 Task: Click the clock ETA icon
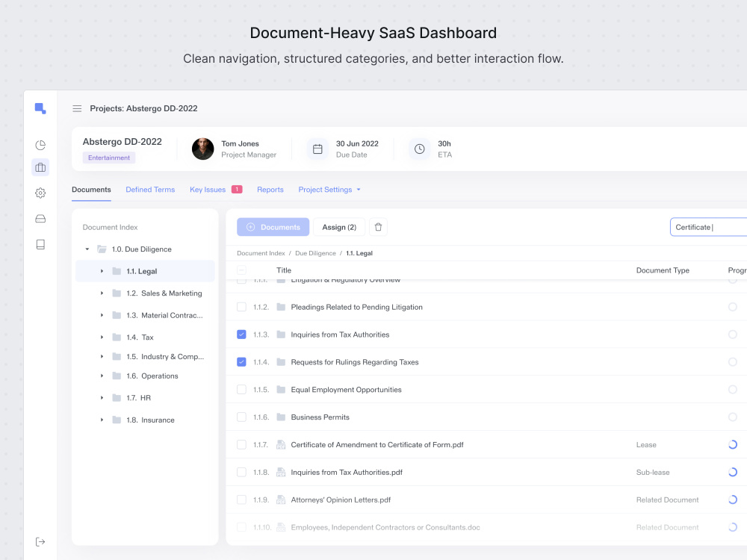(419, 149)
